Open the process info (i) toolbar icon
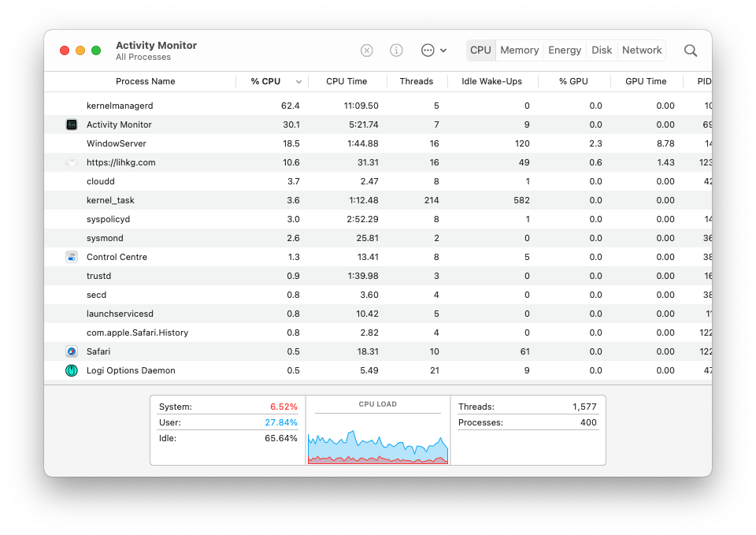 tap(396, 50)
